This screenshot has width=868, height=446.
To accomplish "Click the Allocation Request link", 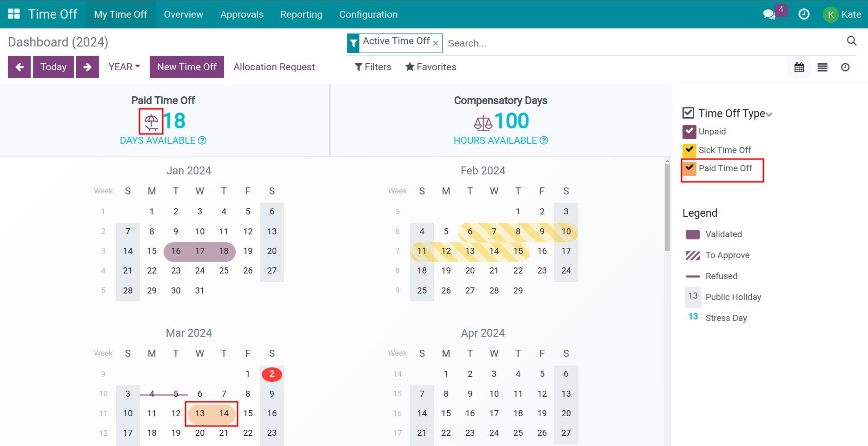I will [x=274, y=67].
